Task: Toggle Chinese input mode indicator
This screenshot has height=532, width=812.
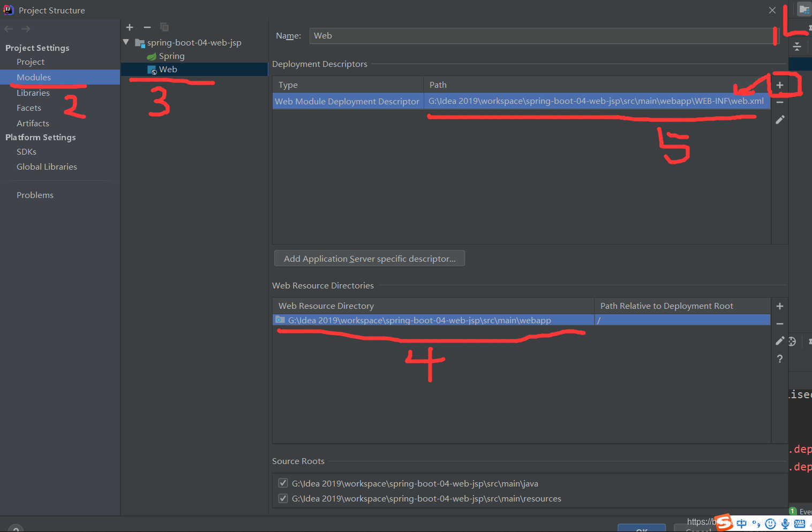Action: click(742, 524)
